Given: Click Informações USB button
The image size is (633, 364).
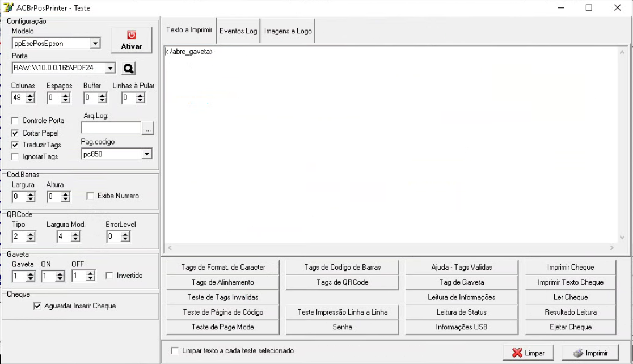Looking at the screenshot, I should pos(462,327).
